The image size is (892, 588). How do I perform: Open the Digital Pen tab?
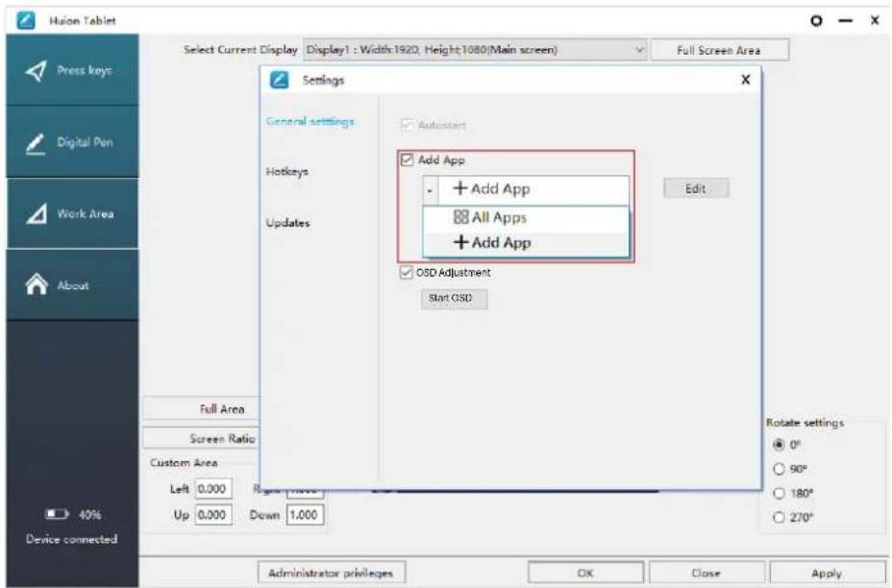pos(72,141)
